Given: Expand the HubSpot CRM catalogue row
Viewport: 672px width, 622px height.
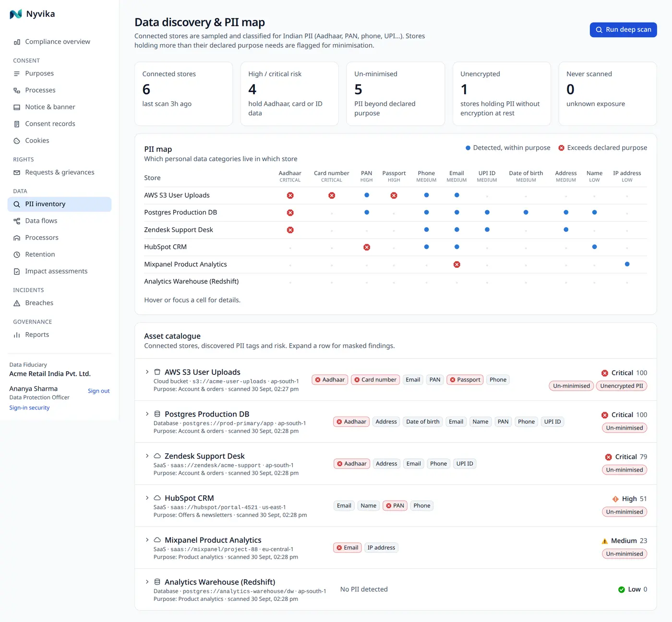Looking at the screenshot, I should tap(147, 498).
